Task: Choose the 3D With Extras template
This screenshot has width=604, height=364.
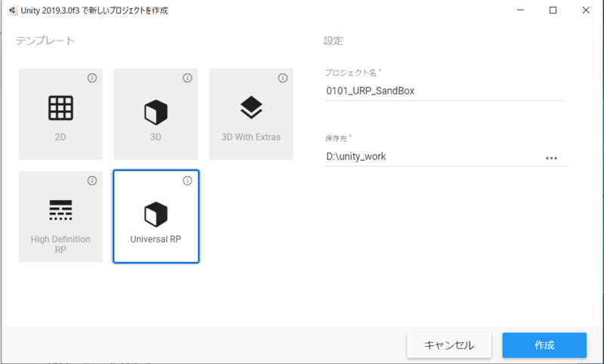Action: point(251,114)
